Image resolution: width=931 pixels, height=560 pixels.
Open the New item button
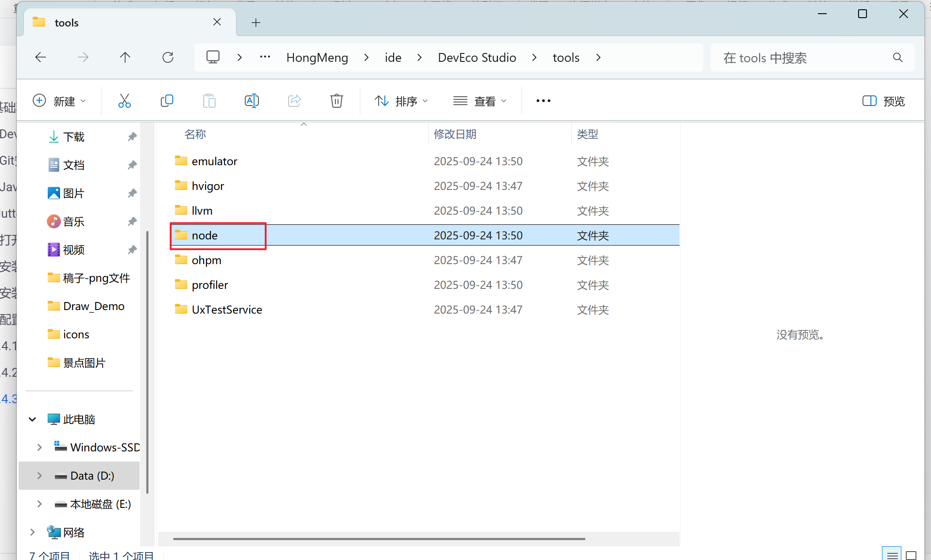click(x=59, y=101)
